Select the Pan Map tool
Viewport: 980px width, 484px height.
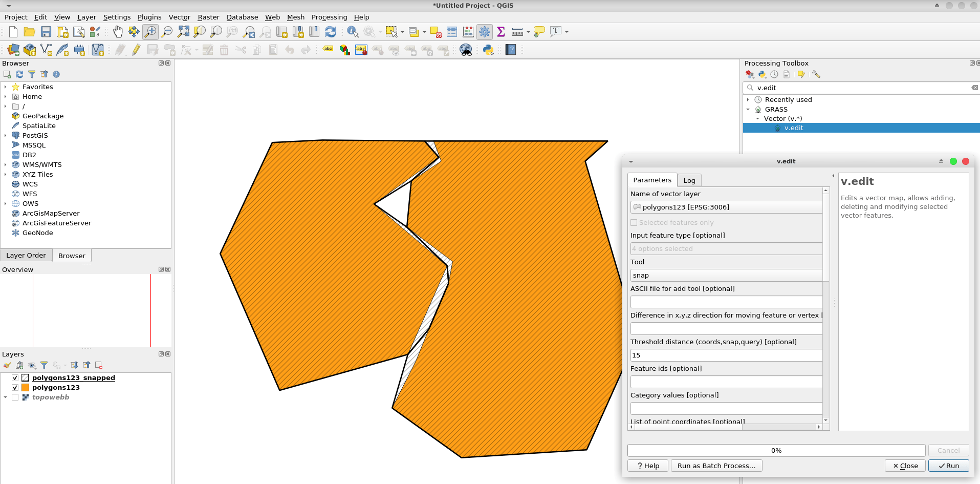coord(117,32)
